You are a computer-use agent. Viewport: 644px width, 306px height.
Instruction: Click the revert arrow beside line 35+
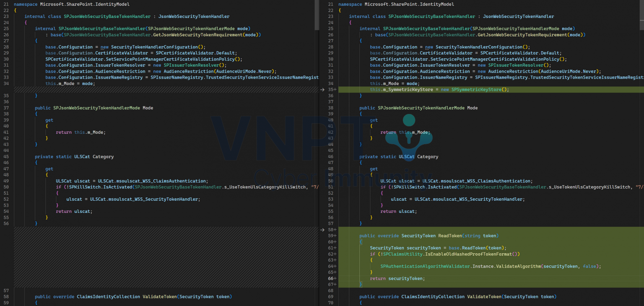pyautogui.click(x=322, y=90)
